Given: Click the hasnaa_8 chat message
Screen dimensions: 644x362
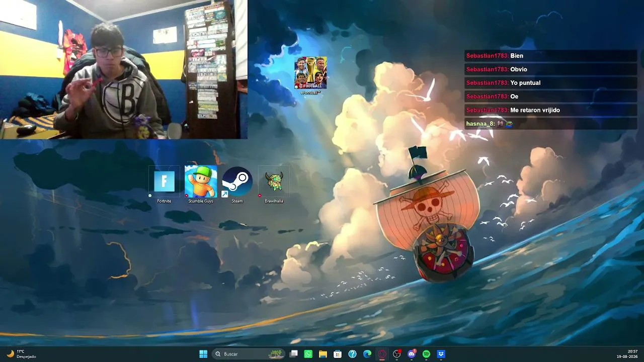Looking at the screenshot, I should coord(550,124).
